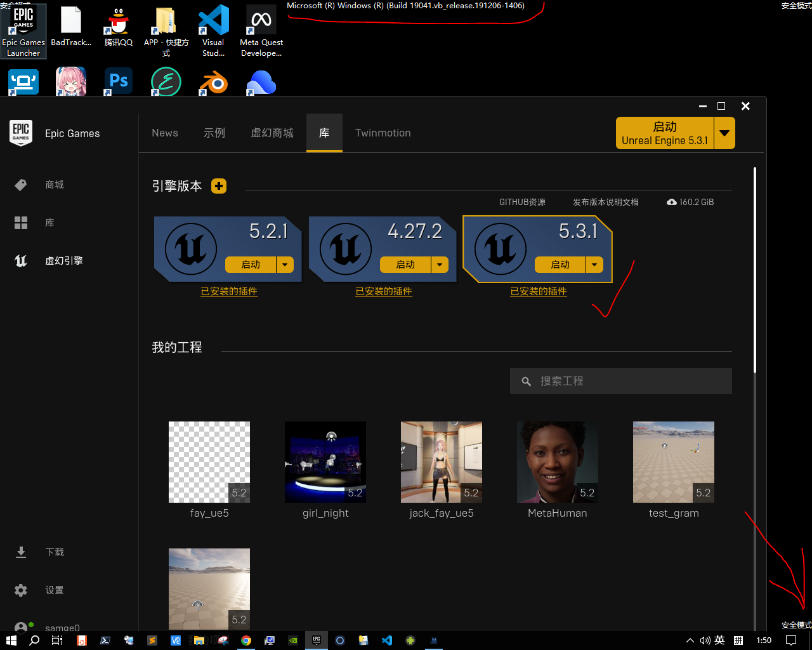Switch to the 库 tab
This screenshot has width=812, height=650.
pos(324,133)
